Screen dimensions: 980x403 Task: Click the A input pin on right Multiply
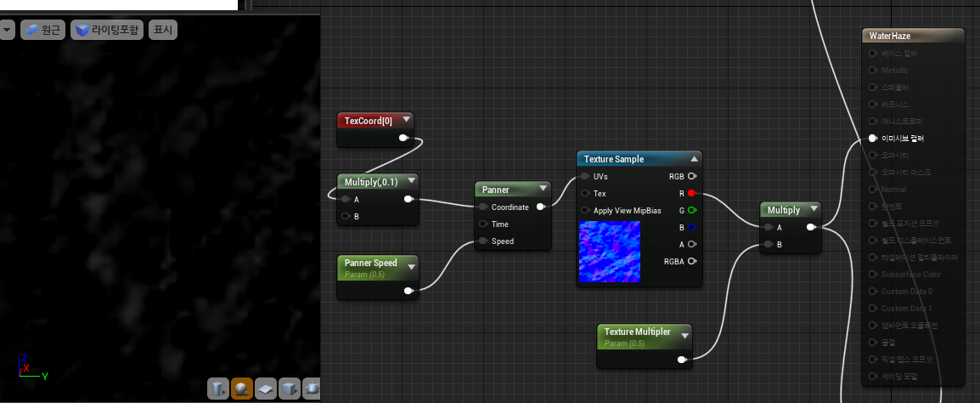pyautogui.click(x=767, y=227)
